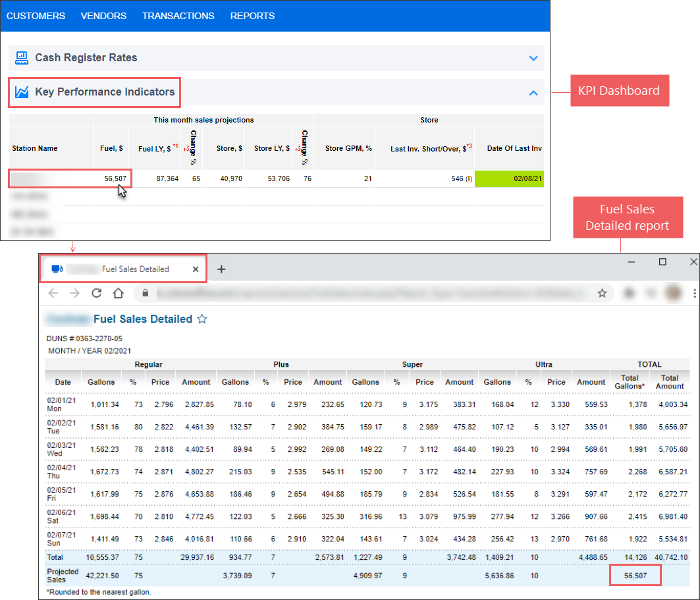Click the green 02/08/21 date cell
Image resolution: width=700 pixels, height=600 pixels.
point(509,178)
